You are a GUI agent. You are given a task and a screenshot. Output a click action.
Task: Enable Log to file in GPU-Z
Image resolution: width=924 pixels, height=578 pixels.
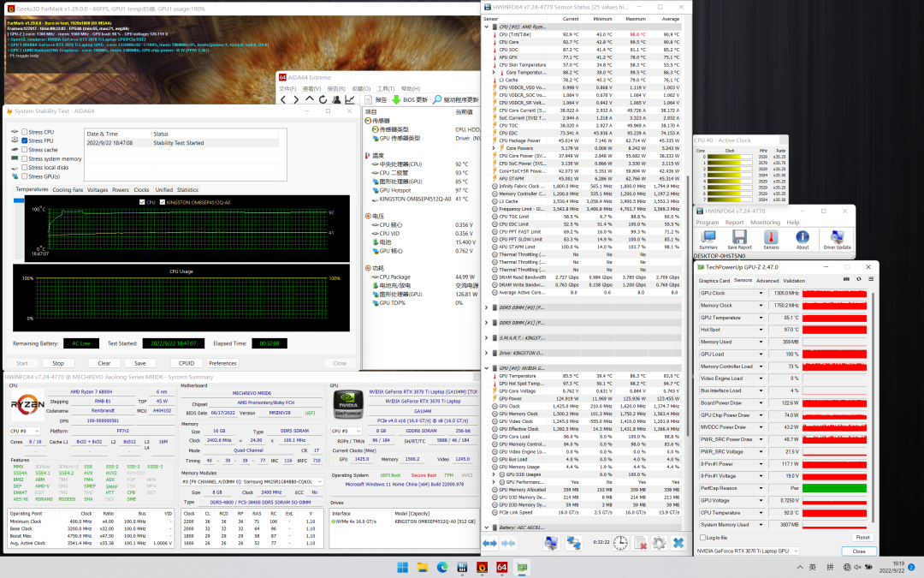point(703,537)
